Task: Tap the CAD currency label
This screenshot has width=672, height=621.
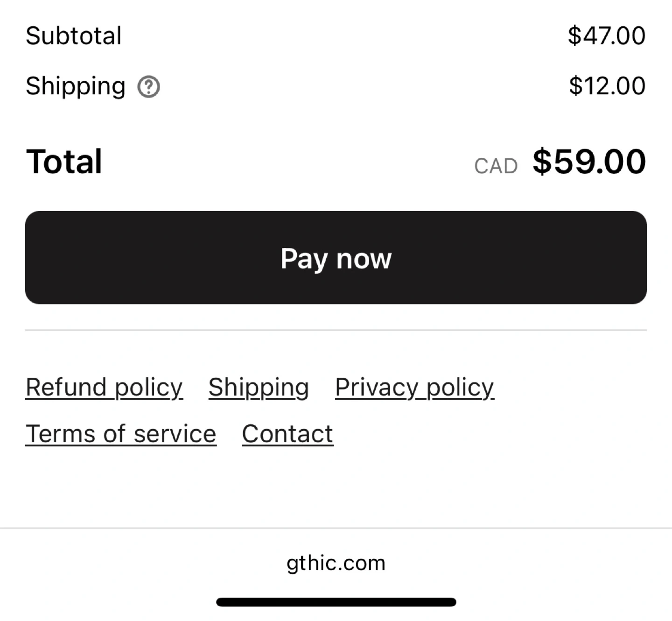Action: click(496, 166)
